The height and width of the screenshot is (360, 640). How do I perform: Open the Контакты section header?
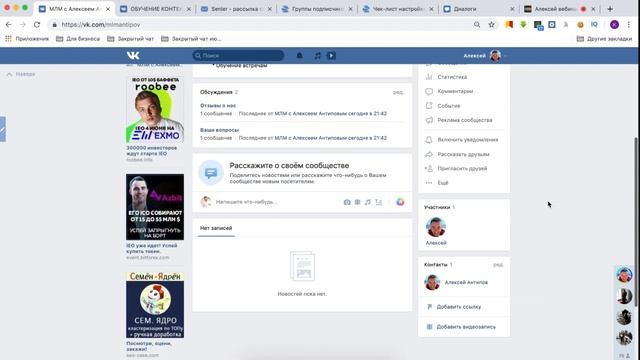[x=436, y=264]
